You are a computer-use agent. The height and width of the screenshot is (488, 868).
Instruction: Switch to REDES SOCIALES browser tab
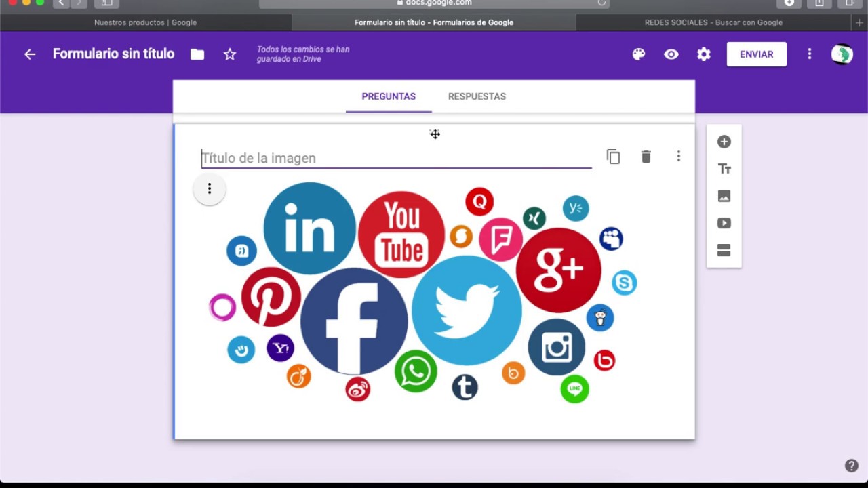(713, 22)
